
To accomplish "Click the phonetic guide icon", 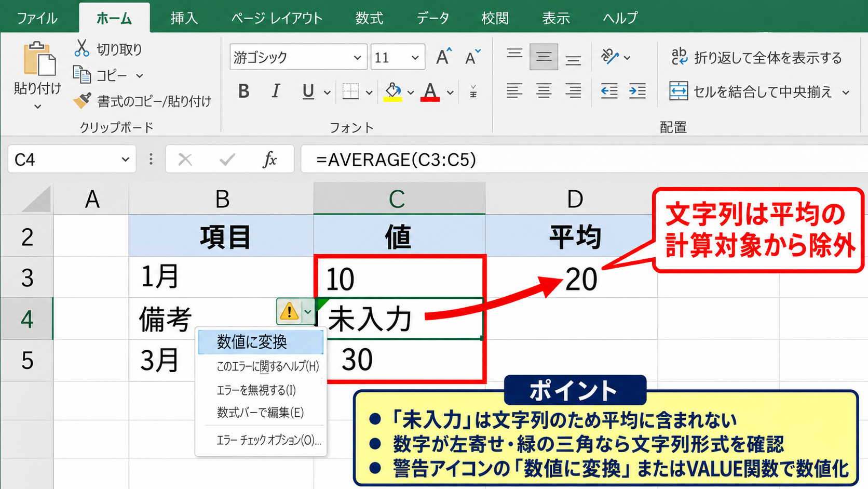I will tap(473, 92).
